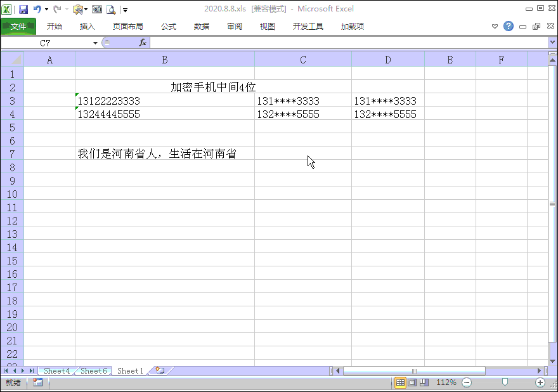558x392 pixels.
Task: Click the Camera icon in Quick Access Toolbar
Action: point(96,10)
